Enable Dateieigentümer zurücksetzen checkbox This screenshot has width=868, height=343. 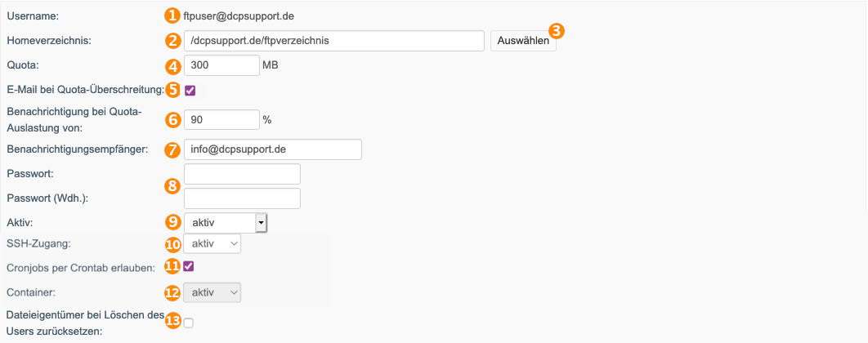tap(189, 323)
